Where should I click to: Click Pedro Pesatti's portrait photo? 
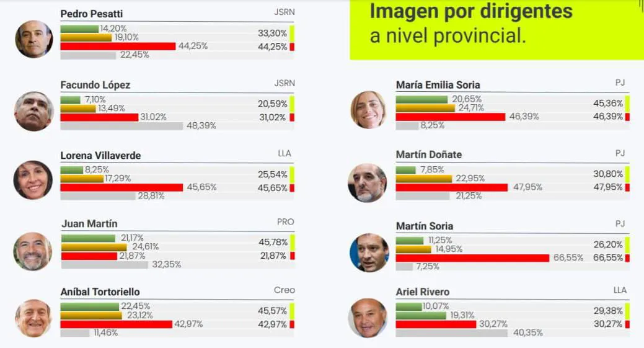point(34,39)
